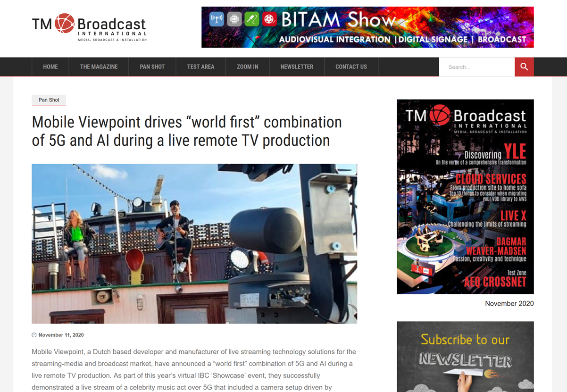This screenshot has width=567, height=392.
Task: Open the Subscribe to our Newsletter banner
Action: point(465,357)
